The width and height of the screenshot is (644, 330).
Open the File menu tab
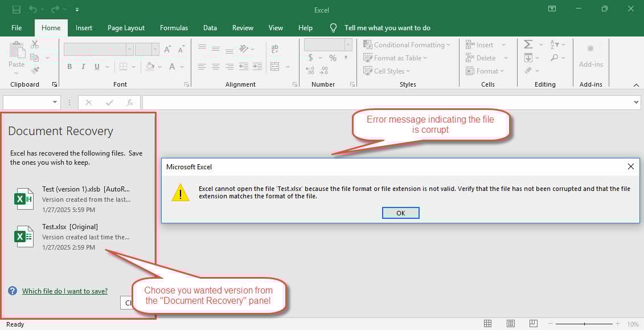(x=17, y=28)
